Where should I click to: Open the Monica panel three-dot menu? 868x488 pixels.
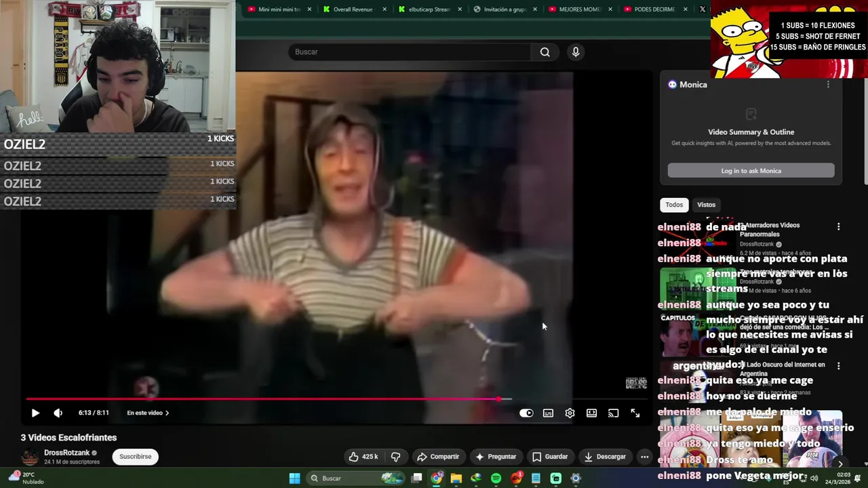[x=828, y=85]
